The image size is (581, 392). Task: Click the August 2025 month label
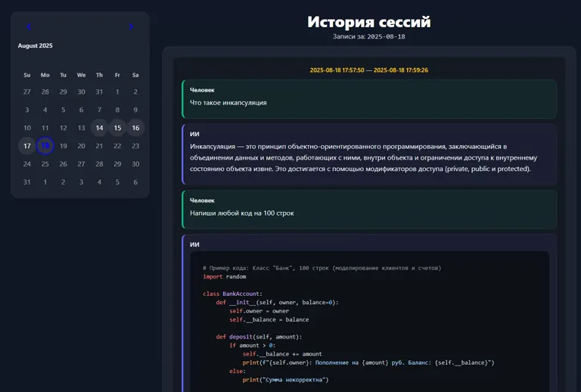[x=36, y=45]
